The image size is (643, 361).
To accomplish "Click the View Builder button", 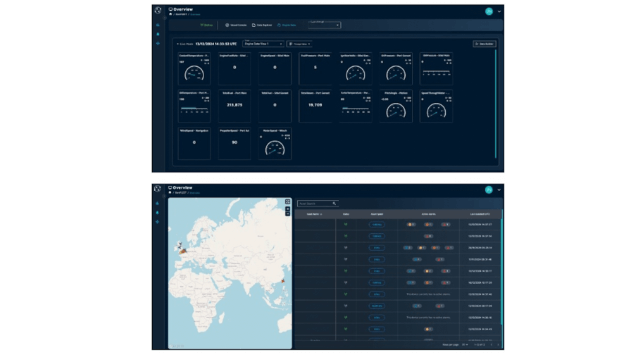I will [484, 43].
